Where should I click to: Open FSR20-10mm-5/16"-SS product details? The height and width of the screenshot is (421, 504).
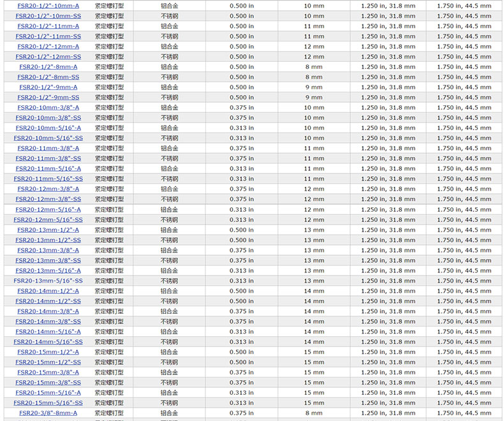pos(48,138)
